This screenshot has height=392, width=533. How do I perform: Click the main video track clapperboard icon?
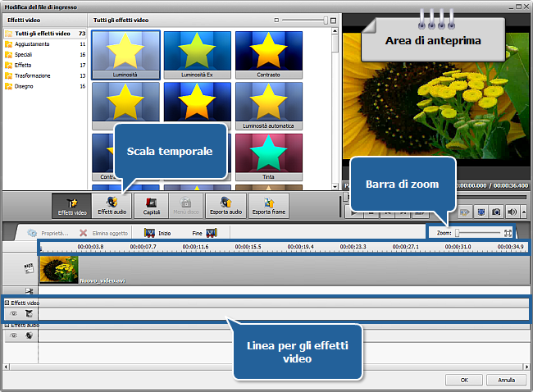pyautogui.click(x=29, y=268)
